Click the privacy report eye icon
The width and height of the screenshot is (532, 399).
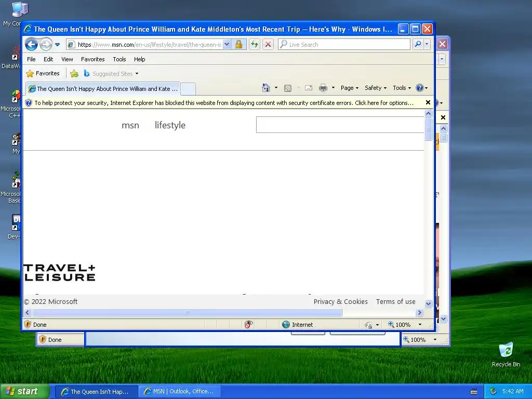(x=248, y=324)
